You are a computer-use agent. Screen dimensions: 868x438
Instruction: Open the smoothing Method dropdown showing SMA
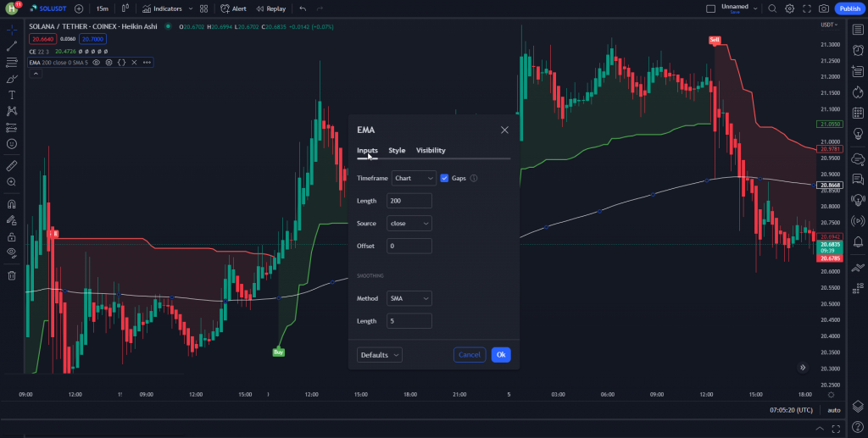click(x=409, y=298)
